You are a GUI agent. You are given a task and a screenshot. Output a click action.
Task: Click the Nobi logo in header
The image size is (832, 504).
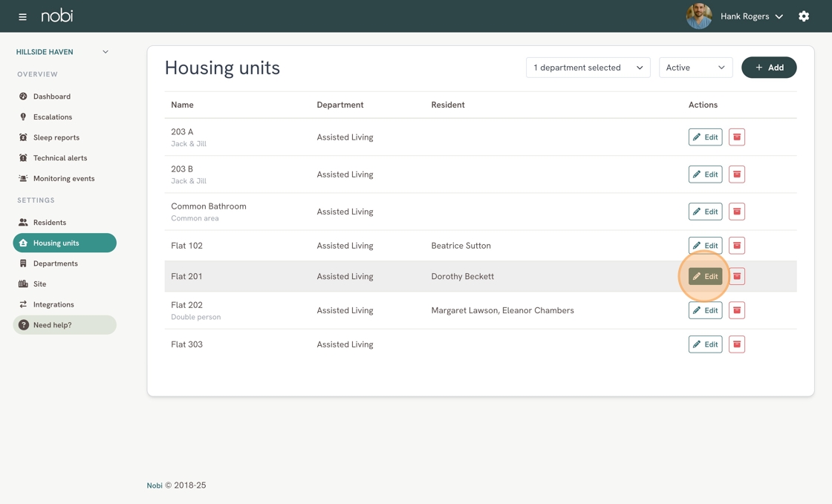tap(57, 16)
